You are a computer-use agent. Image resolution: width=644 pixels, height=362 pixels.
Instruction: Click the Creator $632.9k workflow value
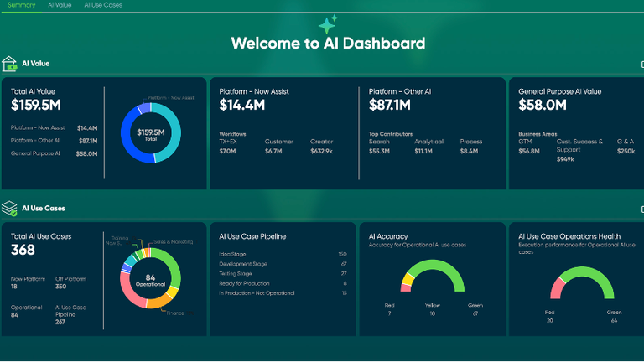coord(322,152)
